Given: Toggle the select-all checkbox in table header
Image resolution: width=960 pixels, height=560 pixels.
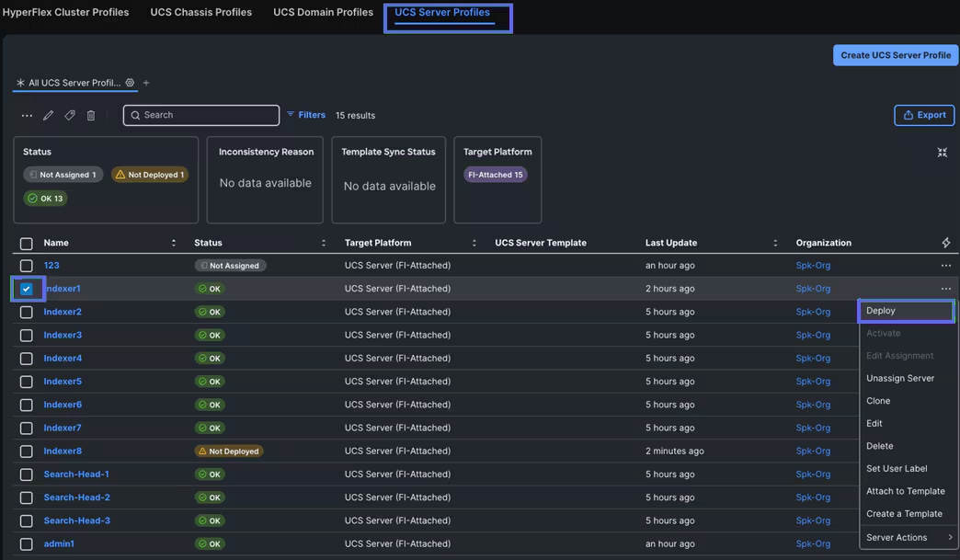Looking at the screenshot, I should coord(27,244).
